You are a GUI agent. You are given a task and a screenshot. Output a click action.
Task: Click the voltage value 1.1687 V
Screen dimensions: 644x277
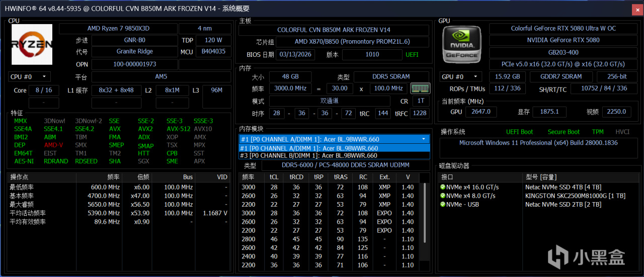[215, 213]
